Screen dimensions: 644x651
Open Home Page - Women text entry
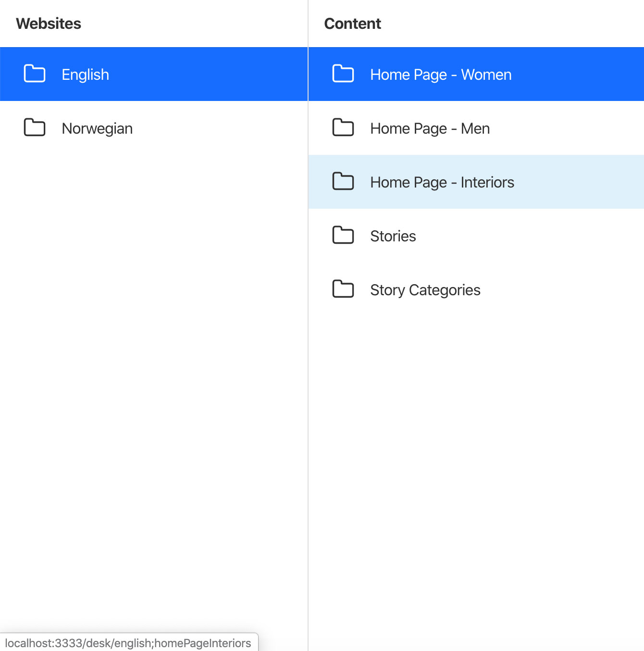click(x=441, y=75)
